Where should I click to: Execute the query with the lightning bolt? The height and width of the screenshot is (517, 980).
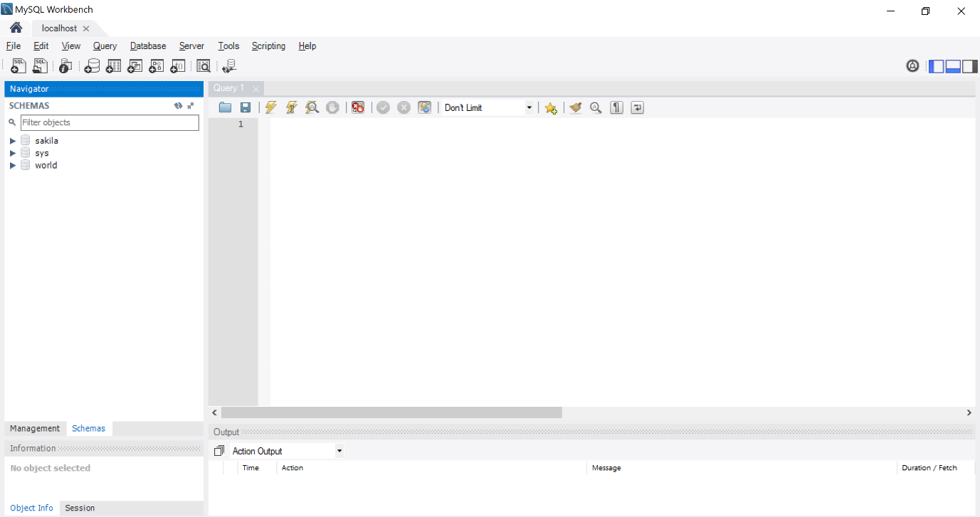click(270, 107)
